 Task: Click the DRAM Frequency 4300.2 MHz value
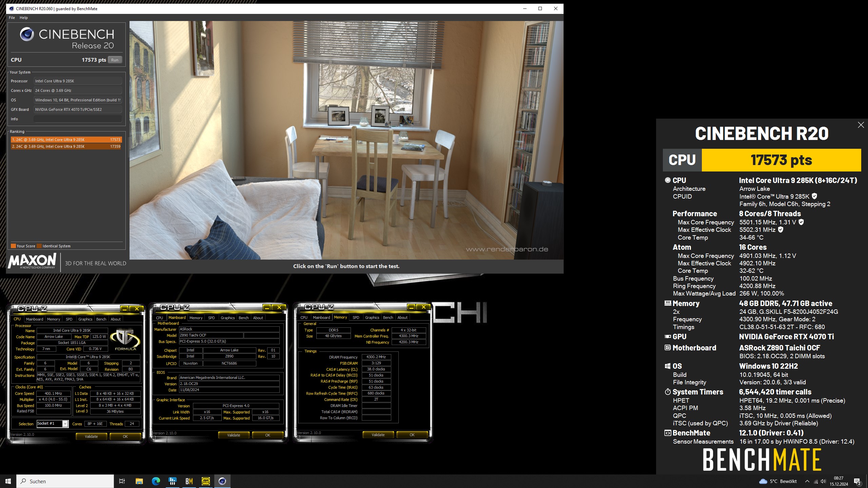[376, 357]
